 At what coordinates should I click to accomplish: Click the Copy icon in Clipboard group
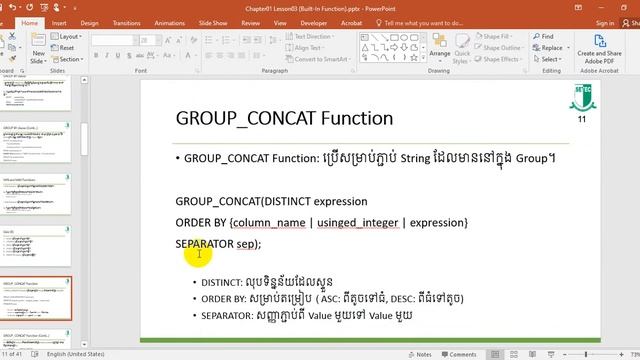click(x=12, y=47)
